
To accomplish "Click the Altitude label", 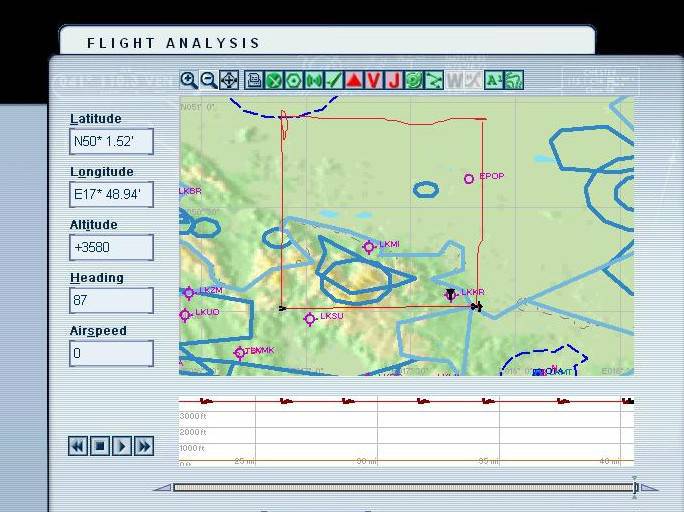I will 94,225.
